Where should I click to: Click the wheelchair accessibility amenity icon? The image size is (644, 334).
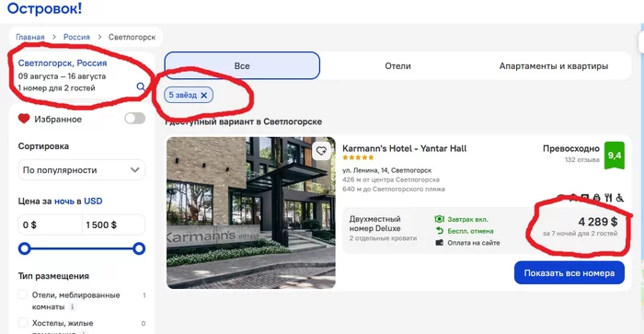pyautogui.click(x=619, y=198)
